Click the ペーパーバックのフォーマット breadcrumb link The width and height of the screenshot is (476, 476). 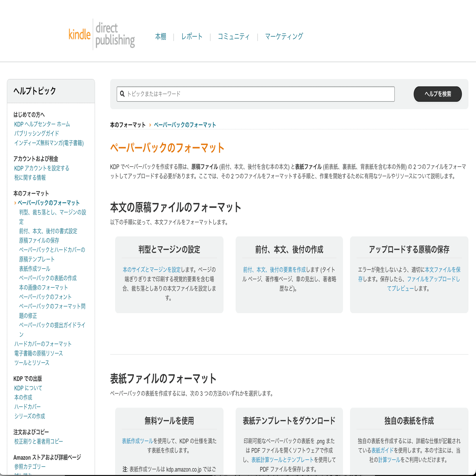point(185,125)
